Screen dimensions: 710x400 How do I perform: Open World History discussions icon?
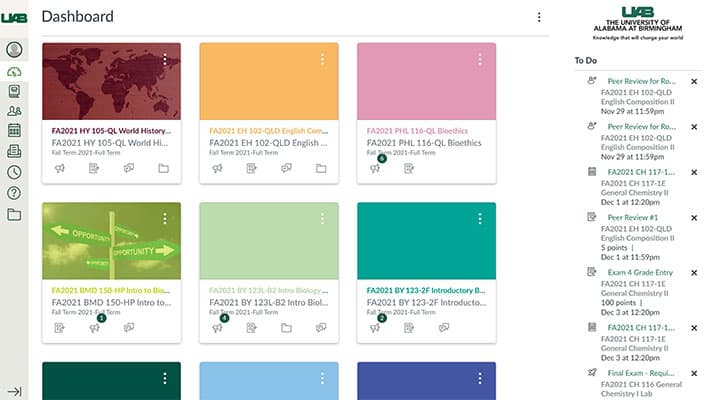[x=129, y=169]
